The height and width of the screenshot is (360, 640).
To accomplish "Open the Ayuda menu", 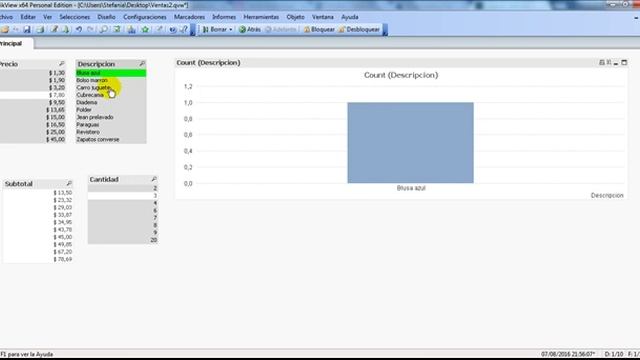I will [350, 17].
